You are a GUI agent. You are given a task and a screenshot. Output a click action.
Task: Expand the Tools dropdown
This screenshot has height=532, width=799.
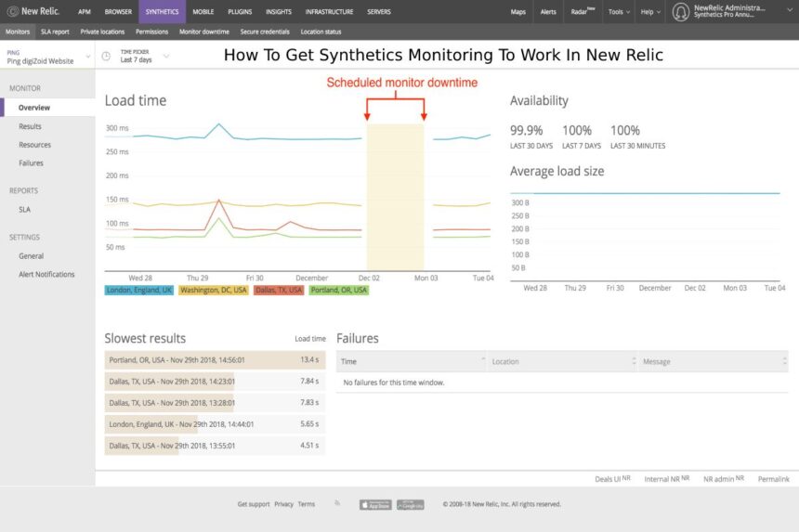coord(619,12)
